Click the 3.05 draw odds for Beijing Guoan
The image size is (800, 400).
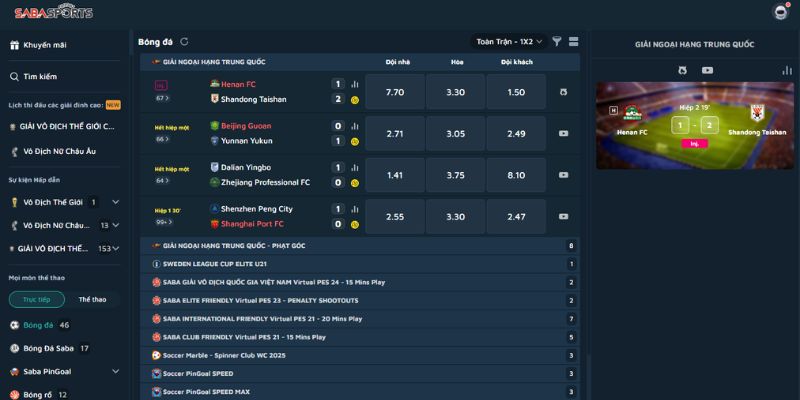(x=455, y=133)
